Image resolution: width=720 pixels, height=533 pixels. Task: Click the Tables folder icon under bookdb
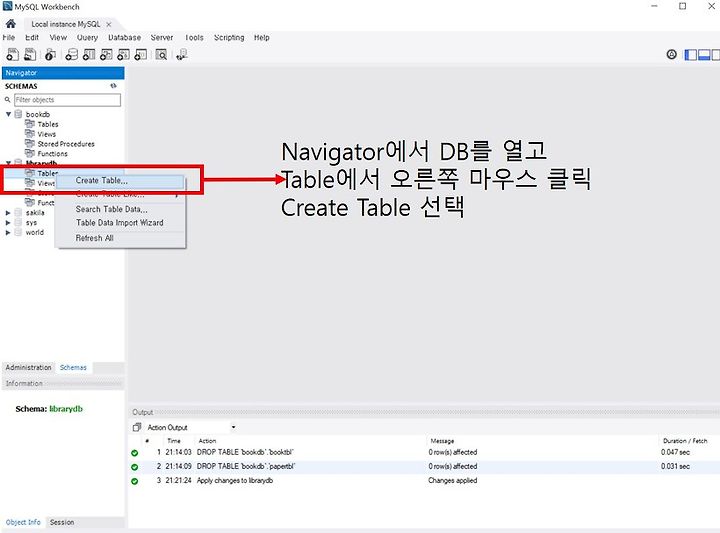pyautogui.click(x=30, y=124)
